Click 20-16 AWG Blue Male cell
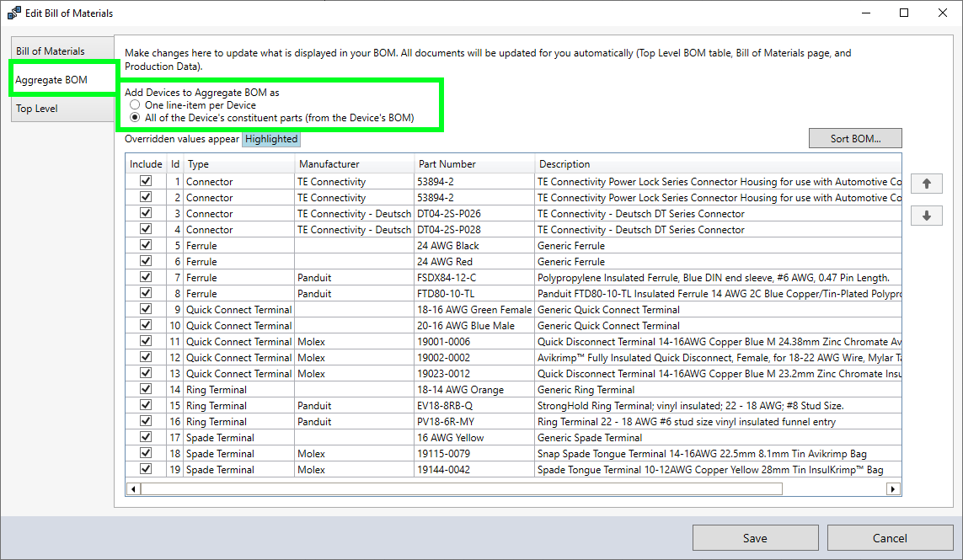 (474, 325)
